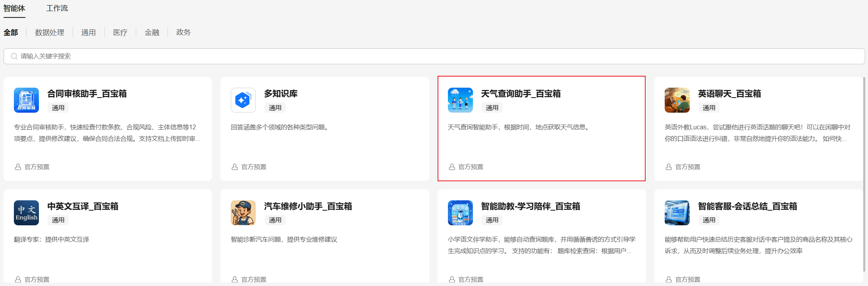This screenshot has width=868, height=286.
Task: Click the 通用 tag on 智能助教 card
Action: point(492,220)
